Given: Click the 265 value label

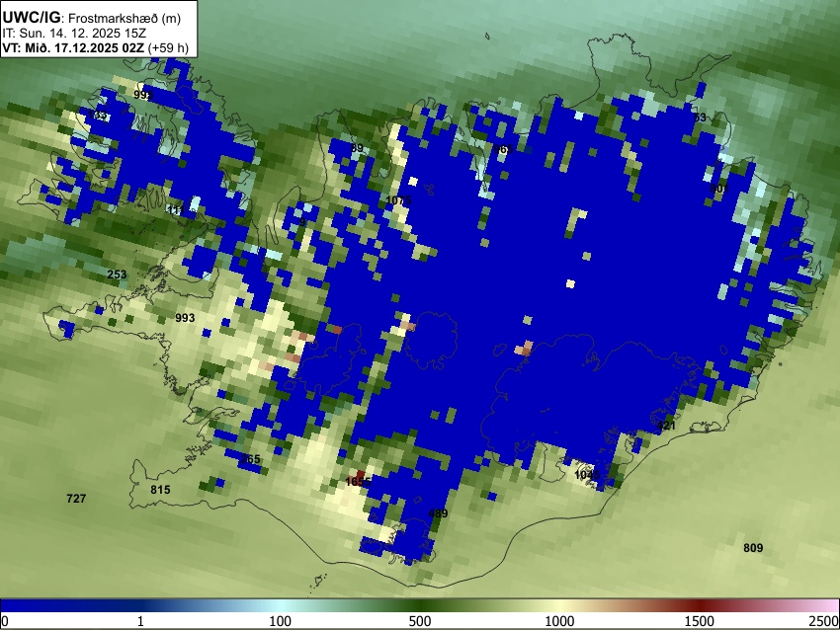Looking at the screenshot, I should click(x=250, y=459).
